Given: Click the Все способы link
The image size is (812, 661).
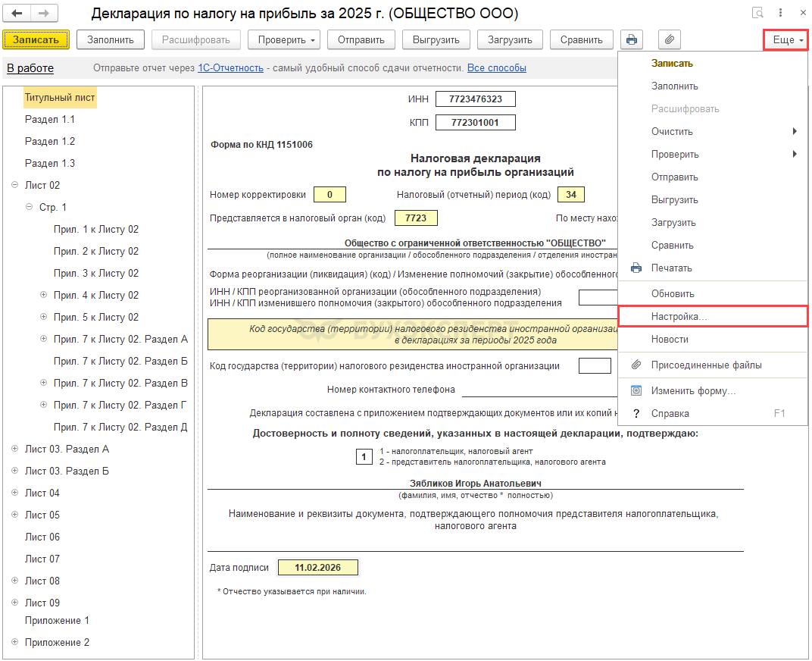Looking at the screenshot, I should (496, 68).
